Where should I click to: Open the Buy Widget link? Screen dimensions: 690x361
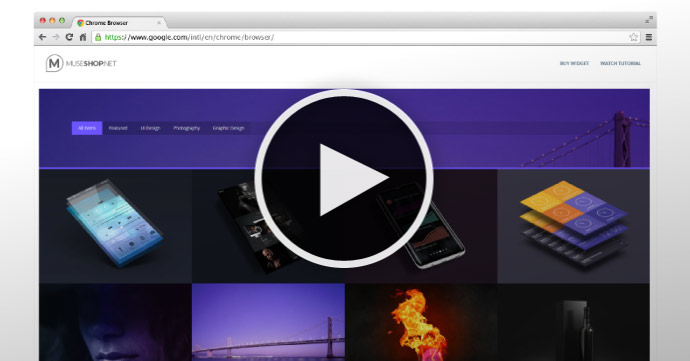coord(574,63)
